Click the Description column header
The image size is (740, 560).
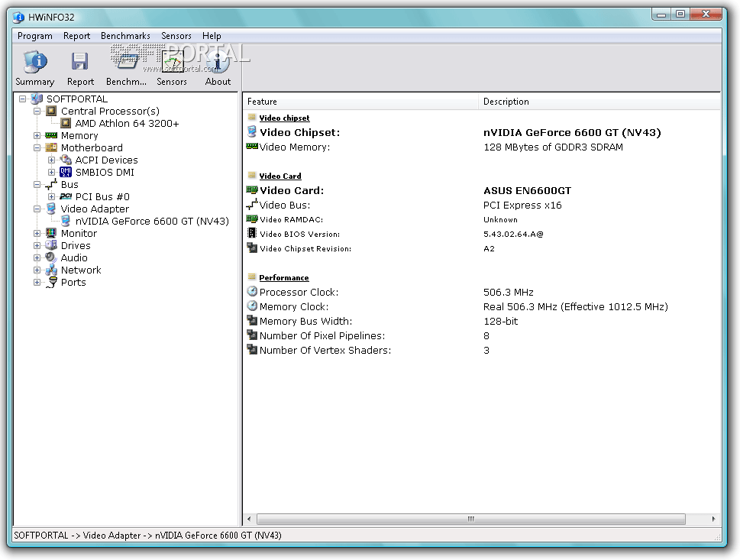599,102
